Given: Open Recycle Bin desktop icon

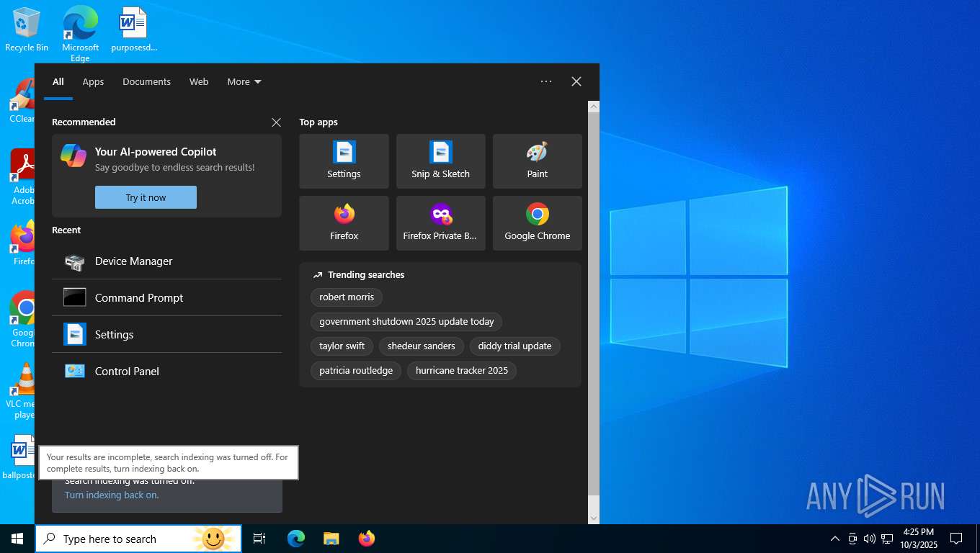Looking at the screenshot, I should pos(27,30).
